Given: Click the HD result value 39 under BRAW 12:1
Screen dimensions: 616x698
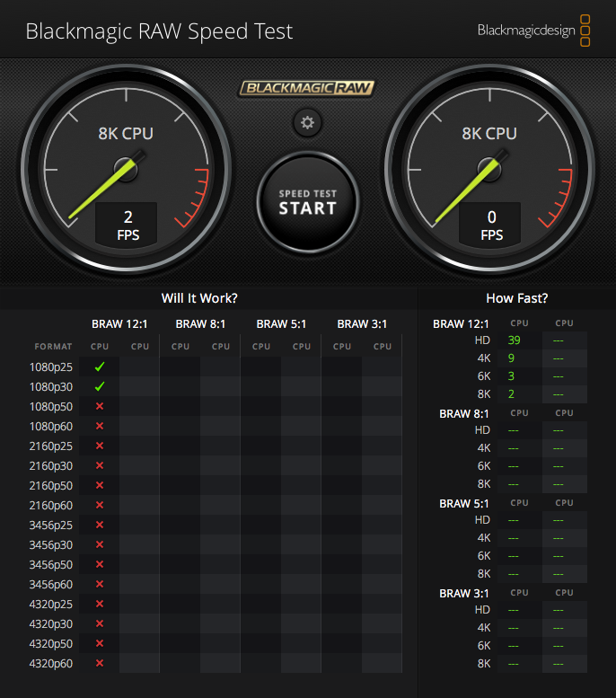Looking at the screenshot, I should (514, 340).
